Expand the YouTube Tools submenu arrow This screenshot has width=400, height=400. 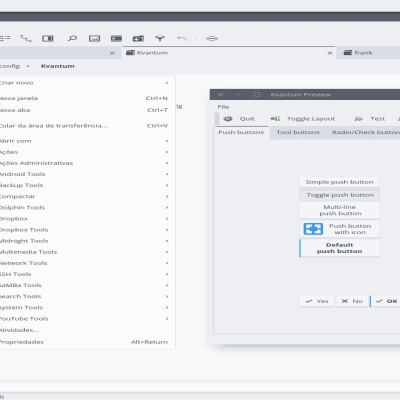[167, 319]
